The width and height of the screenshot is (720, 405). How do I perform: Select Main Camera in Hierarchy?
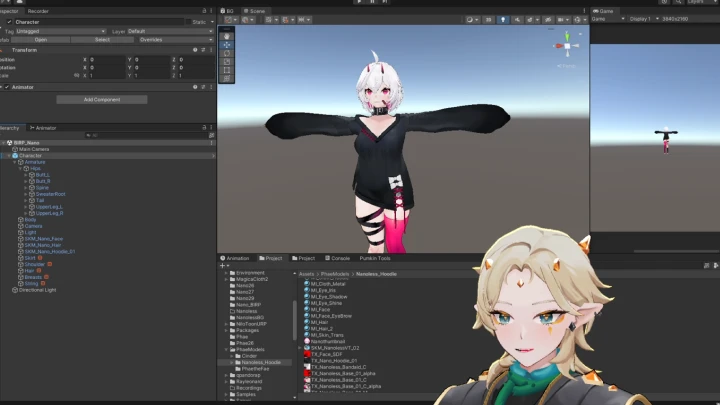pos(34,149)
